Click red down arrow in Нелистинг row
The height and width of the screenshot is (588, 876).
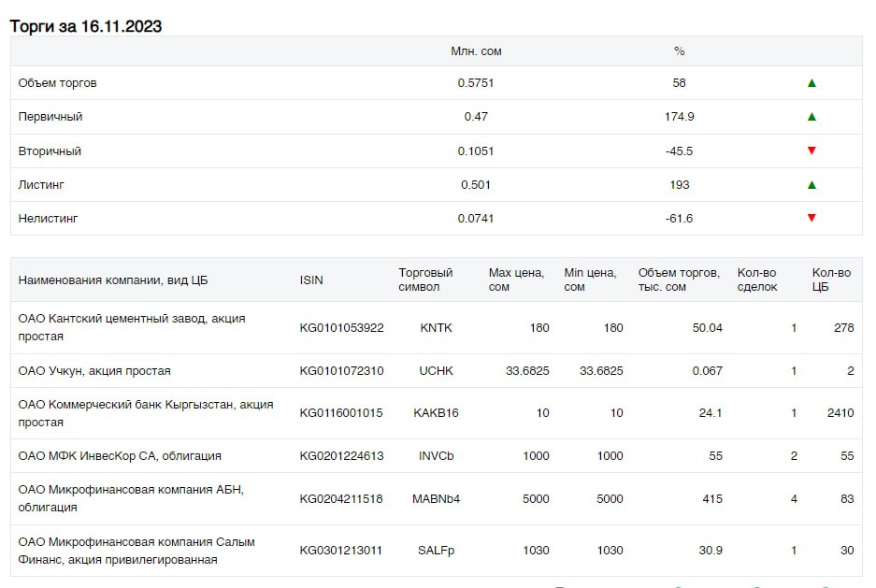[811, 219]
